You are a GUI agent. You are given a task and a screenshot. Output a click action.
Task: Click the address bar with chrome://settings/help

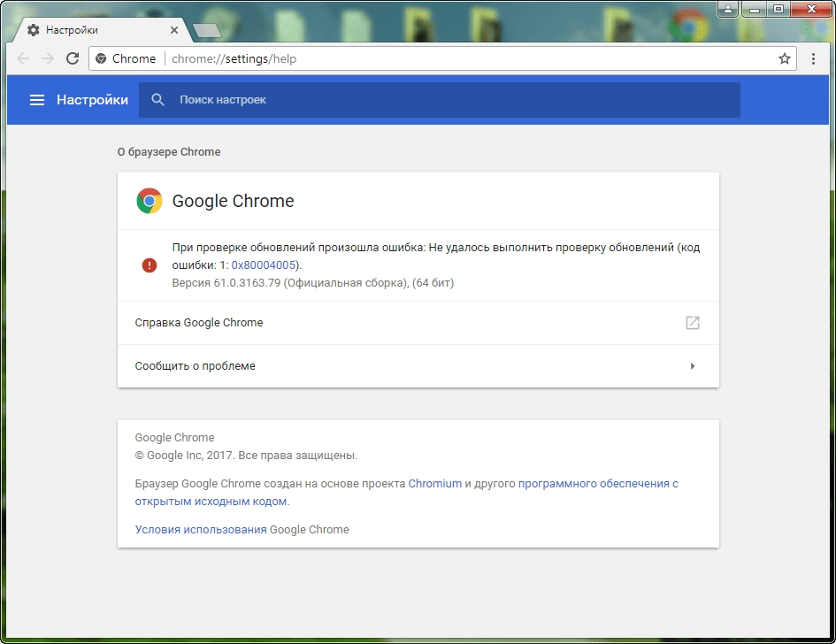click(442, 58)
